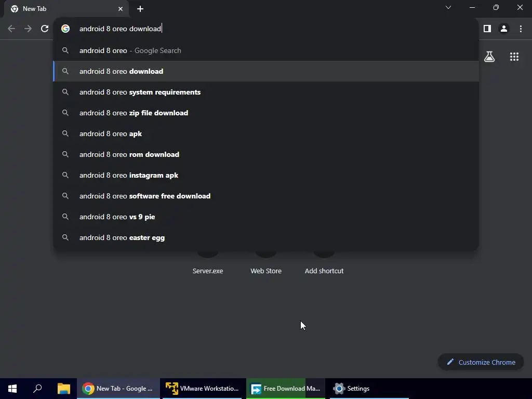This screenshot has height=399, width=532.
Task: Open the Google apps grid
Action: pos(514,57)
